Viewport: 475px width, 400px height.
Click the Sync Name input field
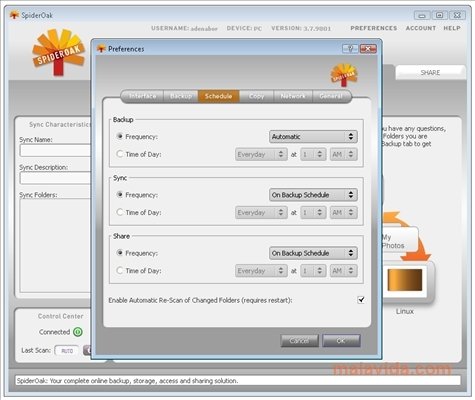tap(55, 151)
